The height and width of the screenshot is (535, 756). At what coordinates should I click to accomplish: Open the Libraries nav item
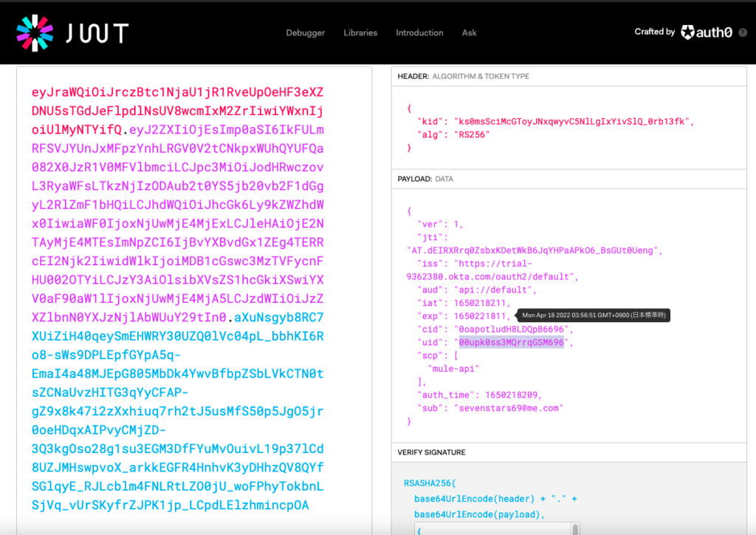pos(360,33)
